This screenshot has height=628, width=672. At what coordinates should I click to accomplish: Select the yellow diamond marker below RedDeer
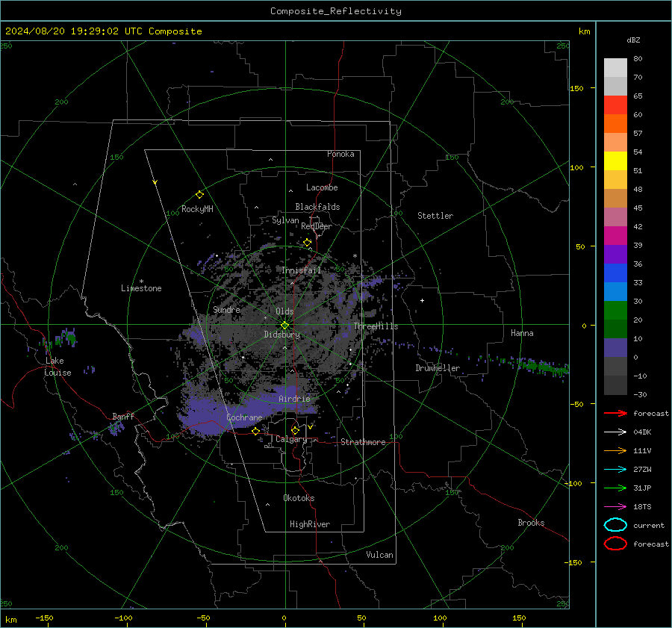pos(308,243)
